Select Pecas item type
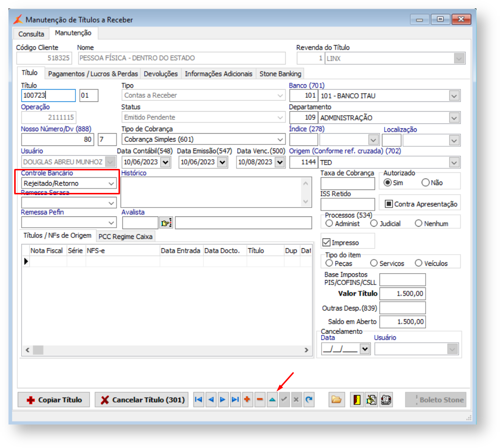 (x=329, y=263)
